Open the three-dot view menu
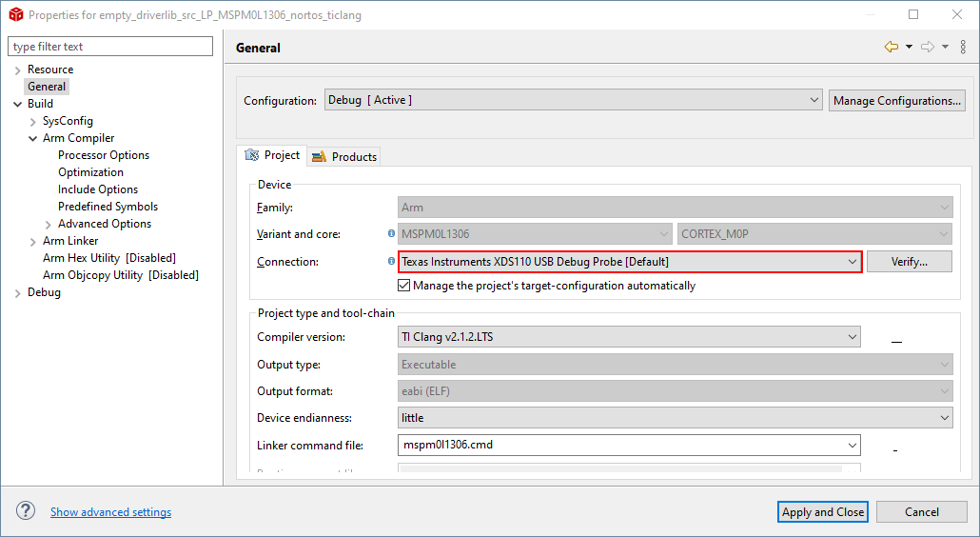This screenshot has height=537, width=980. pyautogui.click(x=963, y=47)
